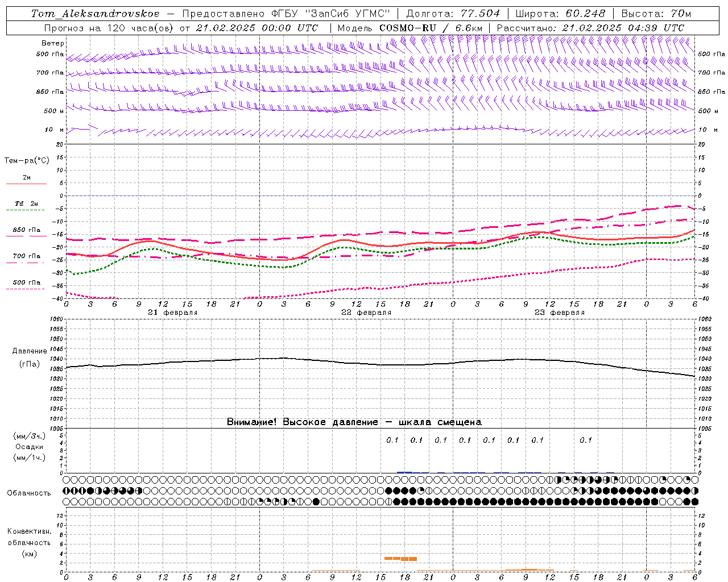Click the Облачность cloudiness label
Viewport: 728px width, 582px height.
pyautogui.click(x=29, y=493)
